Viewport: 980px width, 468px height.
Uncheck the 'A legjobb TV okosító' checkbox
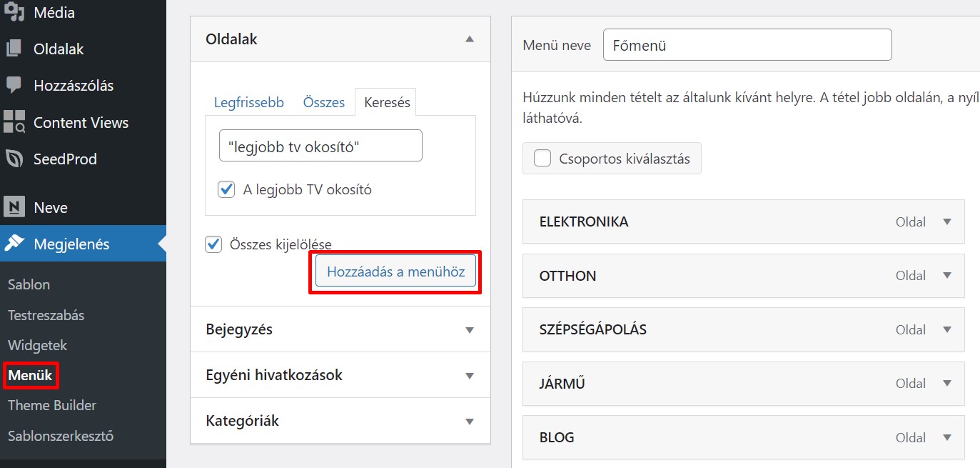tap(226, 189)
